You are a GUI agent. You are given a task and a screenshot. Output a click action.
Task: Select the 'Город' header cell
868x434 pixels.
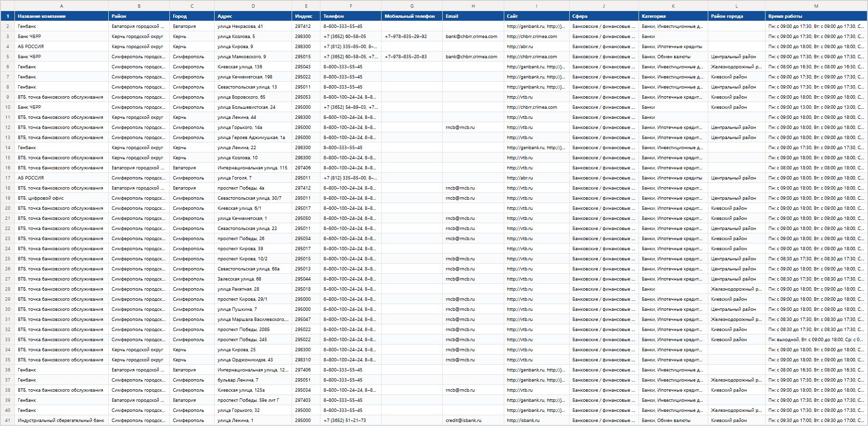[192, 16]
